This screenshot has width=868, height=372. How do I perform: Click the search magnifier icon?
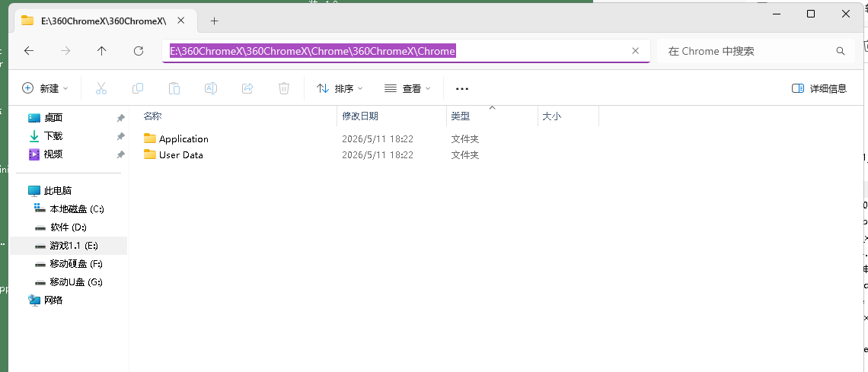click(x=841, y=52)
